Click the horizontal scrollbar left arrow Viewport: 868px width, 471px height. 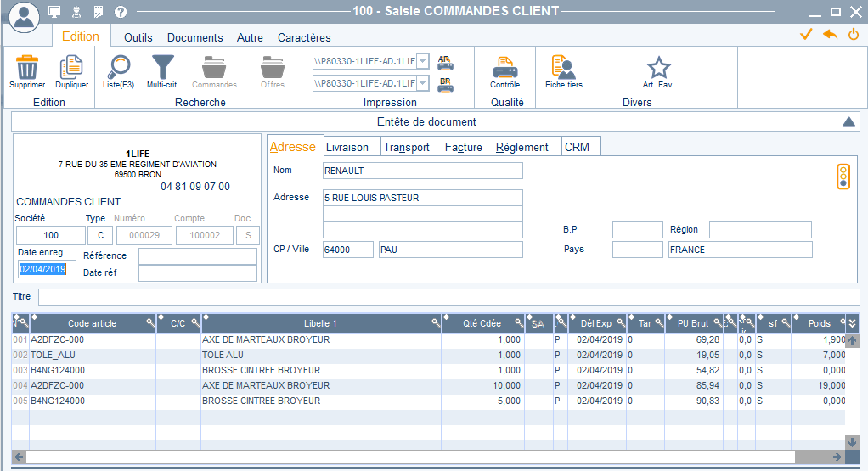(x=20, y=457)
